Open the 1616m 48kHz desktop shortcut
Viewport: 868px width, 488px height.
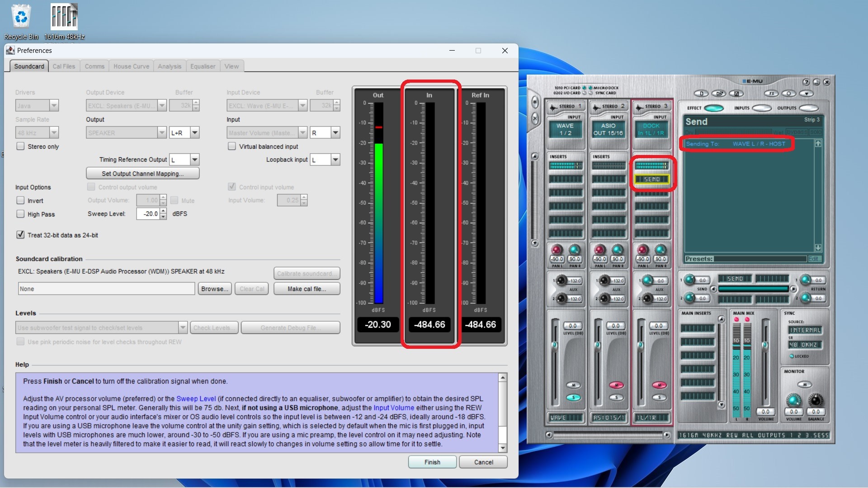click(x=64, y=22)
